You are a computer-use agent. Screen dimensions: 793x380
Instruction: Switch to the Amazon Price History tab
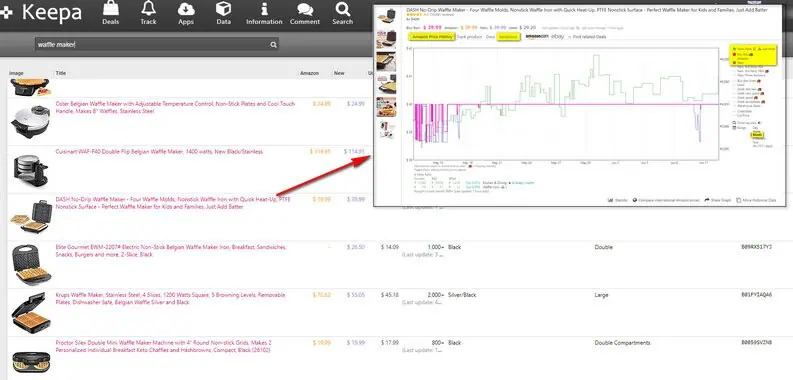[x=431, y=36]
